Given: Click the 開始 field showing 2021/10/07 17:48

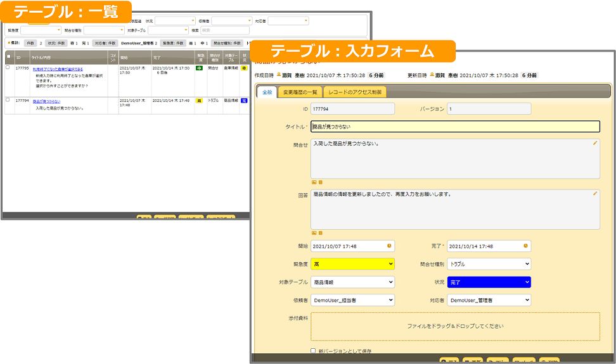Looking at the screenshot, I should point(352,246).
